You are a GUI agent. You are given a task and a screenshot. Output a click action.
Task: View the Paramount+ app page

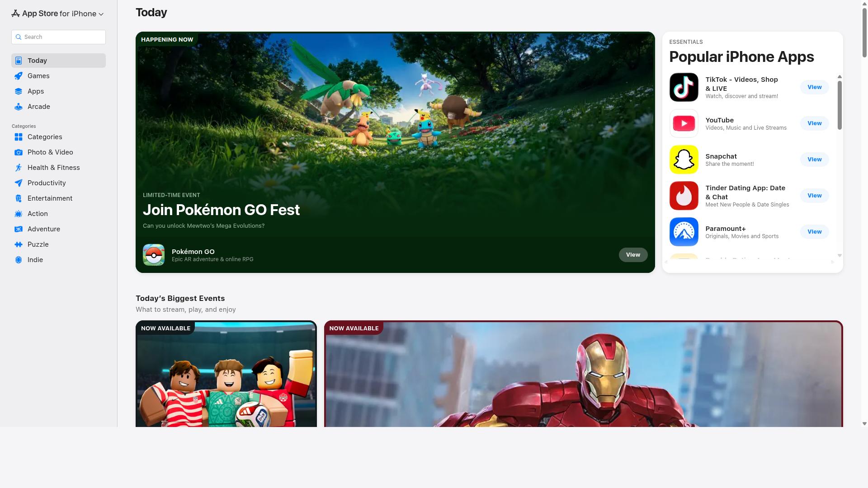point(814,232)
